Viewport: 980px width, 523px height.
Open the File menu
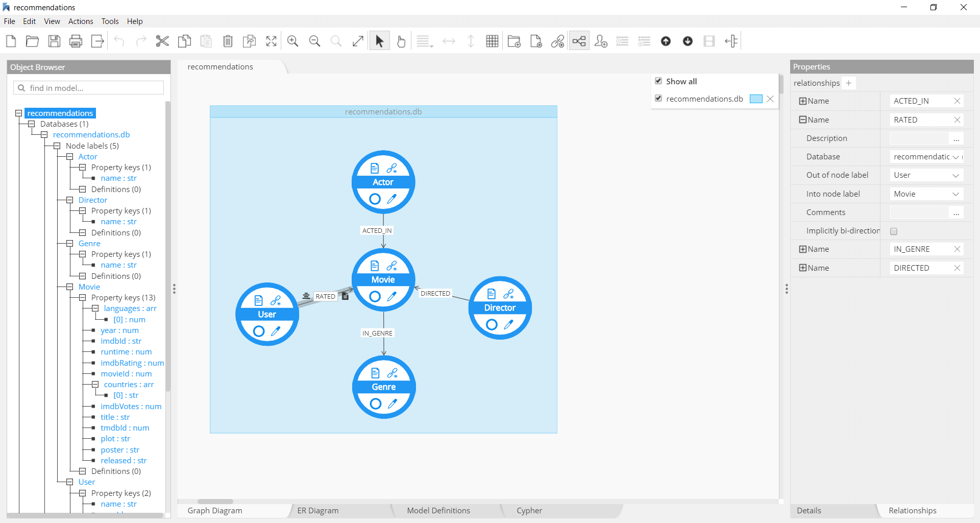[x=10, y=21]
